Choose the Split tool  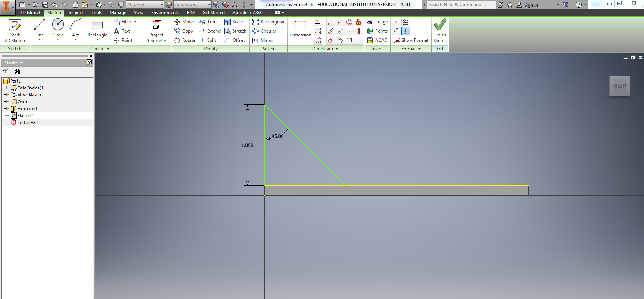[x=208, y=40]
